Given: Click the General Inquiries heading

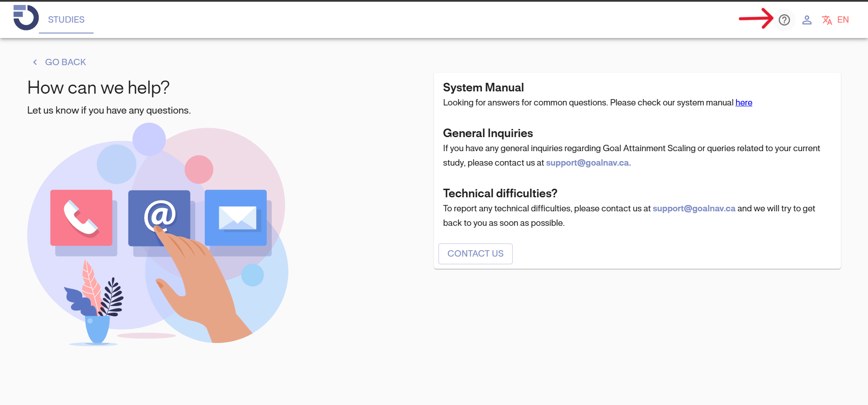Looking at the screenshot, I should pos(488,133).
